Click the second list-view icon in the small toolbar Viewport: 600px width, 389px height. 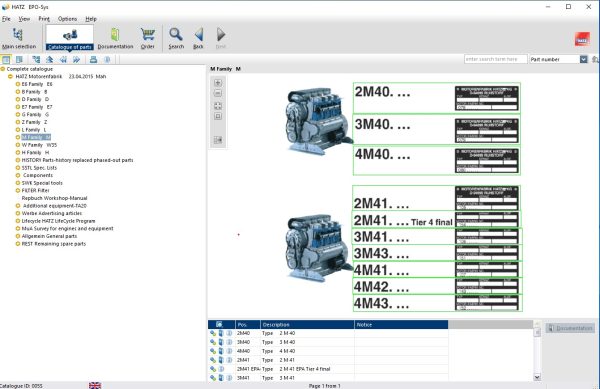click(19, 59)
